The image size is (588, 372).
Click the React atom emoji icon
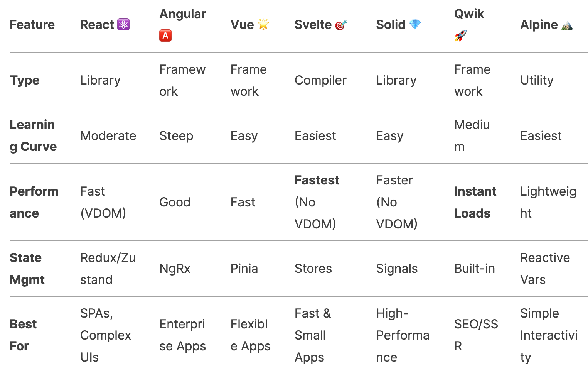point(123,24)
